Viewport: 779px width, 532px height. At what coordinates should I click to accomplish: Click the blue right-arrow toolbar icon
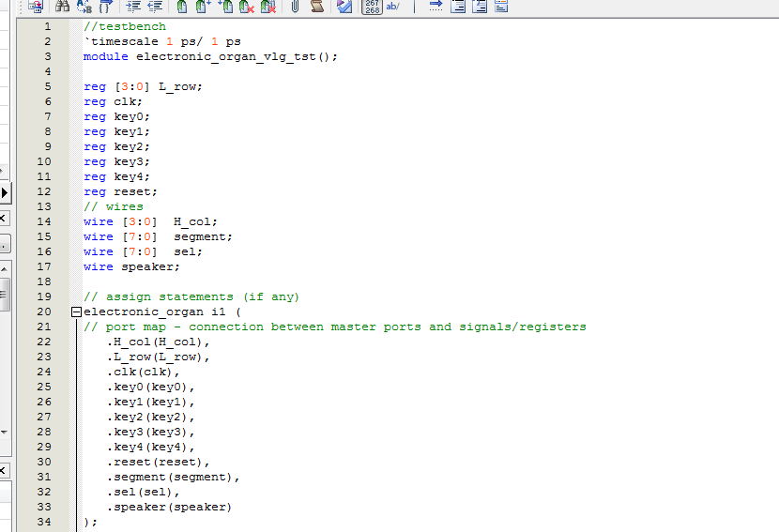(435, 7)
